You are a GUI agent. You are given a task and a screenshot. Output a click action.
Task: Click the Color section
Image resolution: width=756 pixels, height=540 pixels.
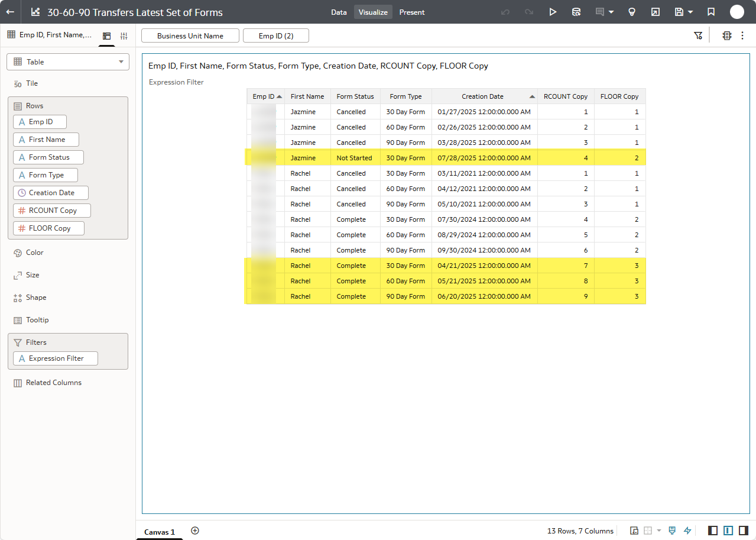tap(34, 253)
